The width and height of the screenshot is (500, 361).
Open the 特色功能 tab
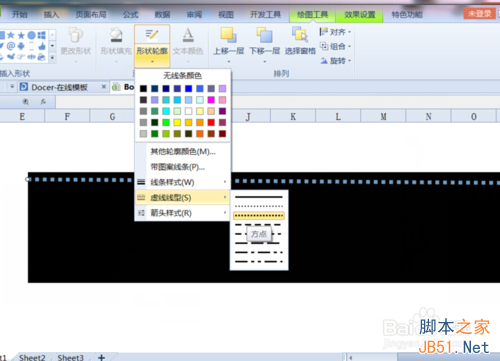[407, 14]
